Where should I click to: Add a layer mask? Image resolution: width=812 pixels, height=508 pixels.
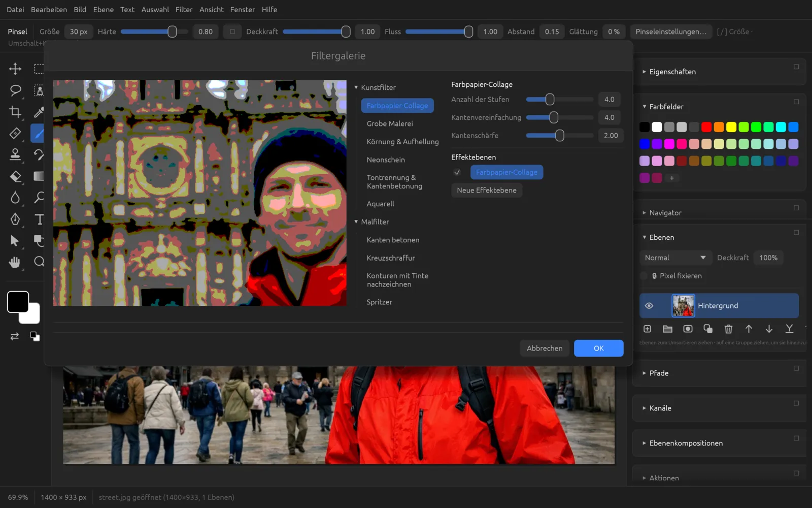click(x=688, y=329)
